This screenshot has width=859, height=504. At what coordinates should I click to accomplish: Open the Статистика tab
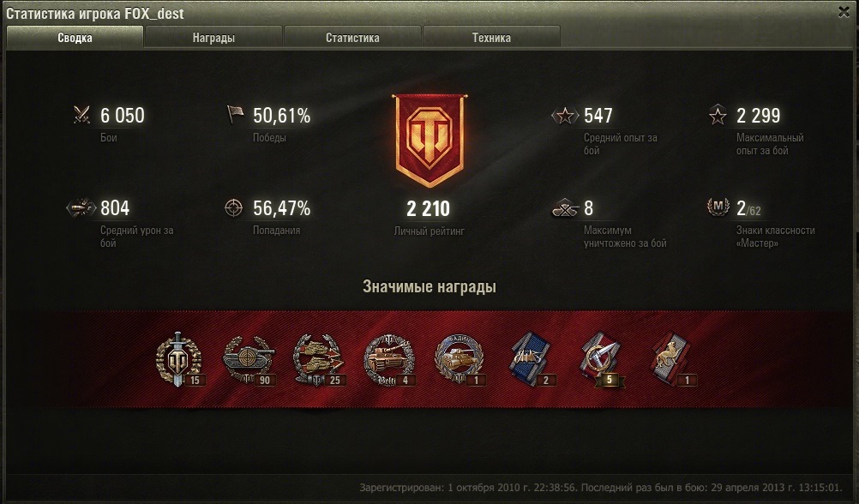pos(352,37)
